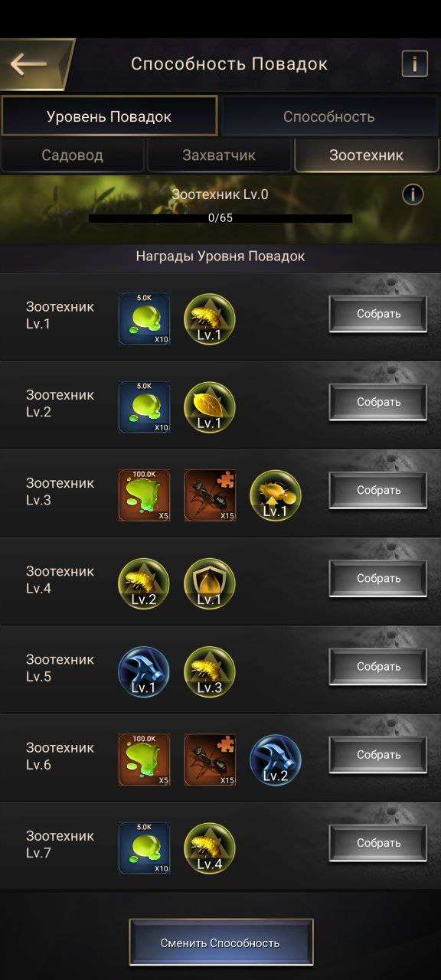Select the Lv.1 green honeydew 5.0K reward

(x=144, y=318)
